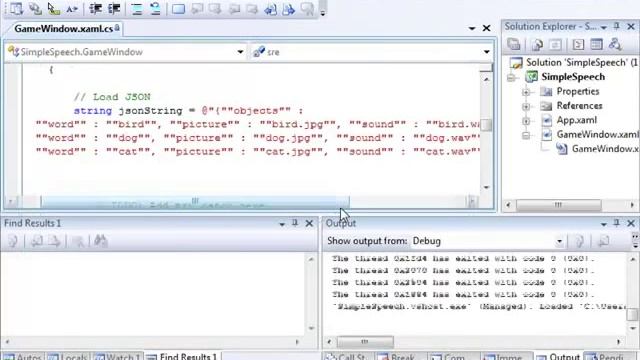Click the Solution Explorer horizontal scrollbar thumb
640x360 pixels.
point(558,205)
